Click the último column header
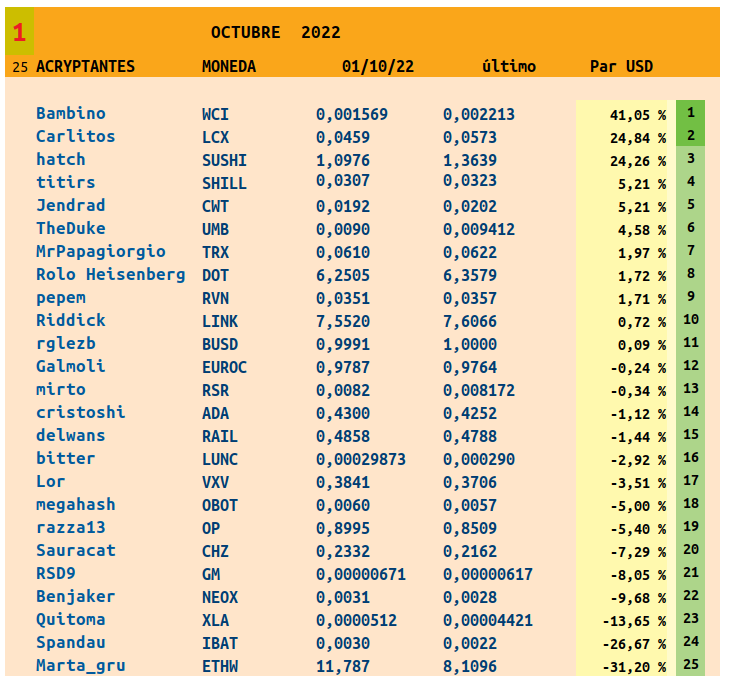The image size is (732, 686). click(x=508, y=67)
